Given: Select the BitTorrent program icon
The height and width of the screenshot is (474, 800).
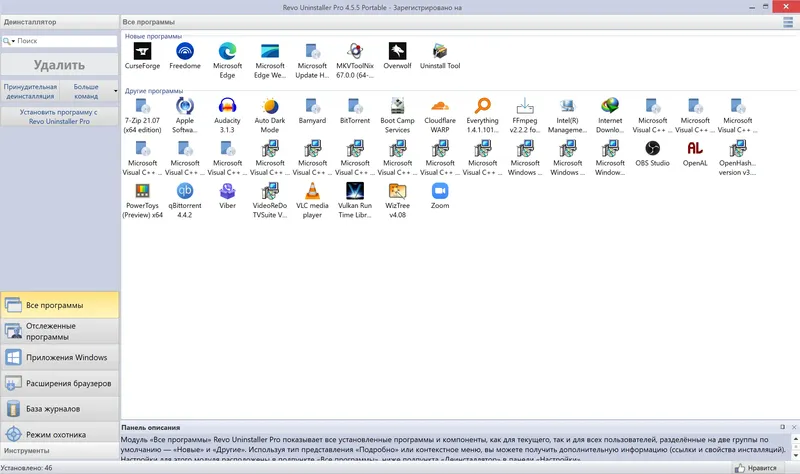Looking at the screenshot, I should [355, 106].
